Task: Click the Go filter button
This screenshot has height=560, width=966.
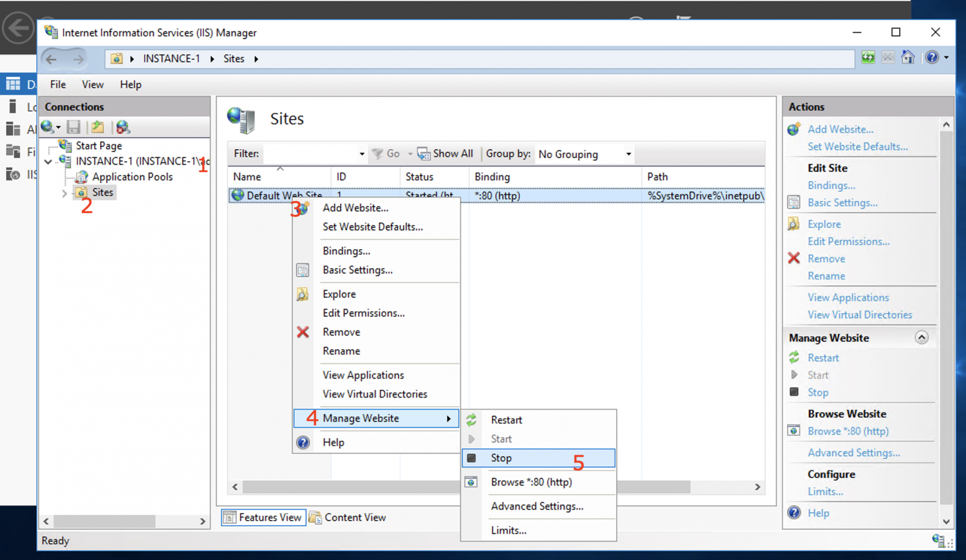Action: point(386,154)
